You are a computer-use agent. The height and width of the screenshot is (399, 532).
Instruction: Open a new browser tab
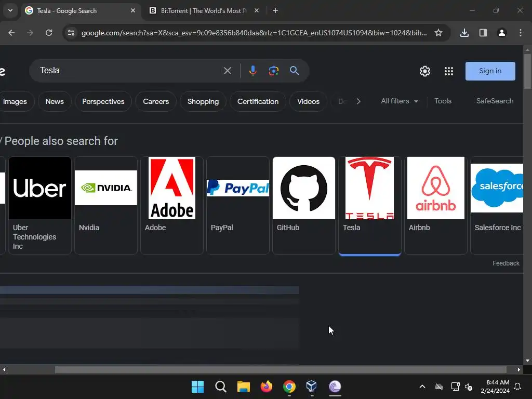tap(275, 10)
